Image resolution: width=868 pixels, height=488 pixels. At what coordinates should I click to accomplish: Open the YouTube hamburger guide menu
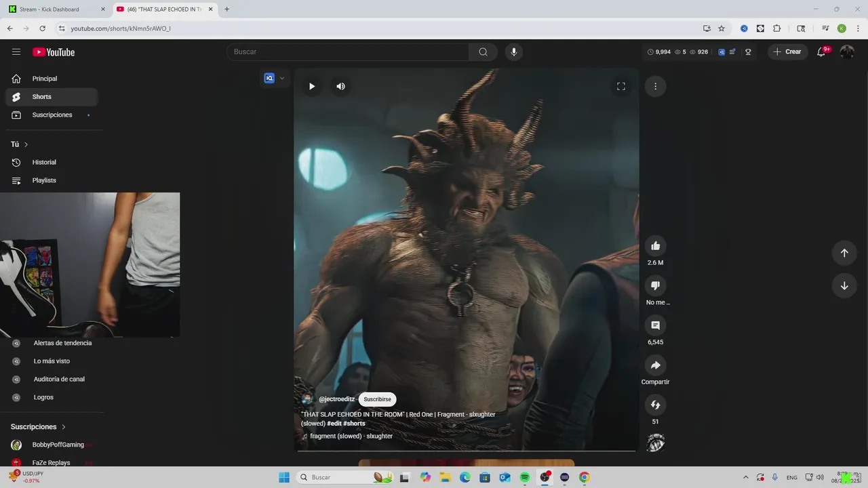tap(16, 52)
